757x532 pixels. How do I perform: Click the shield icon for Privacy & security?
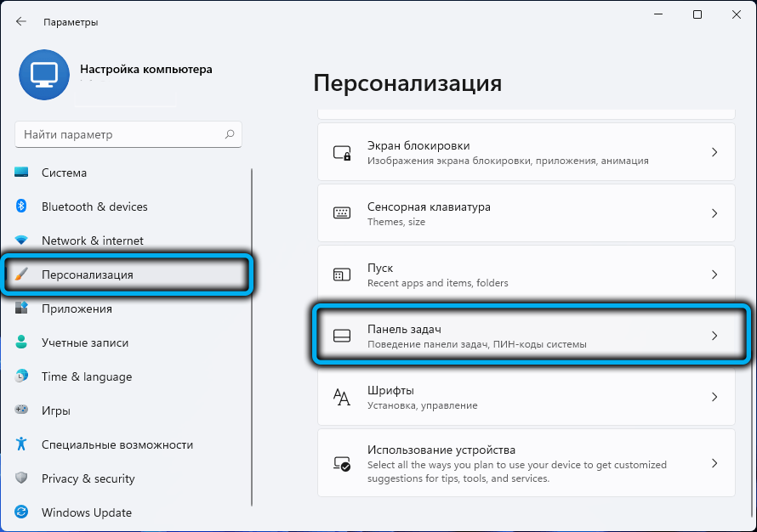pyautogui.click(x=21, y=478)
